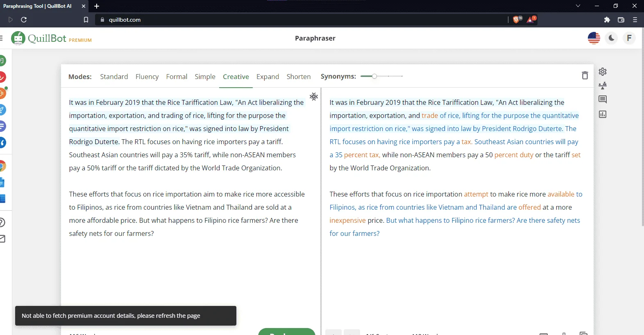
Task: Open the browser main menu icon
Action: [x=635, y=20]
